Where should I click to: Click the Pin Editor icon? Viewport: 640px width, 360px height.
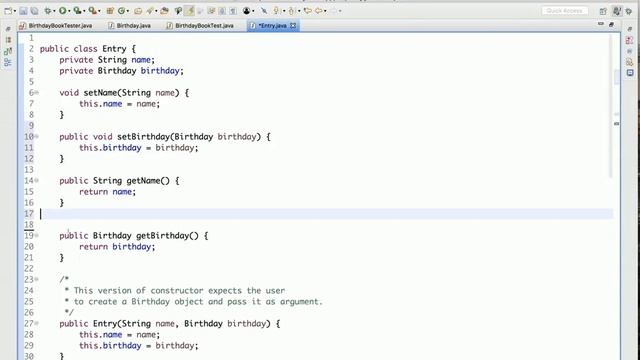tap(264, 11)
